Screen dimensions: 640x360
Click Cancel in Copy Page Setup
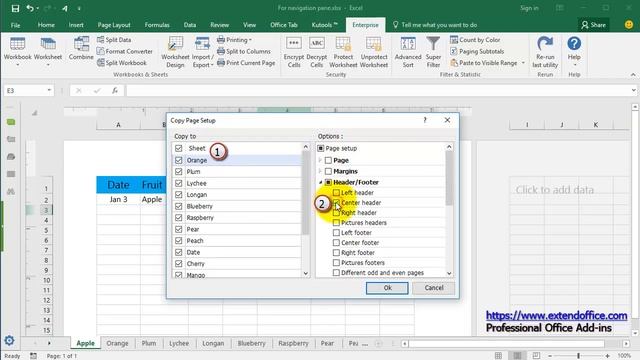(433, 288)
